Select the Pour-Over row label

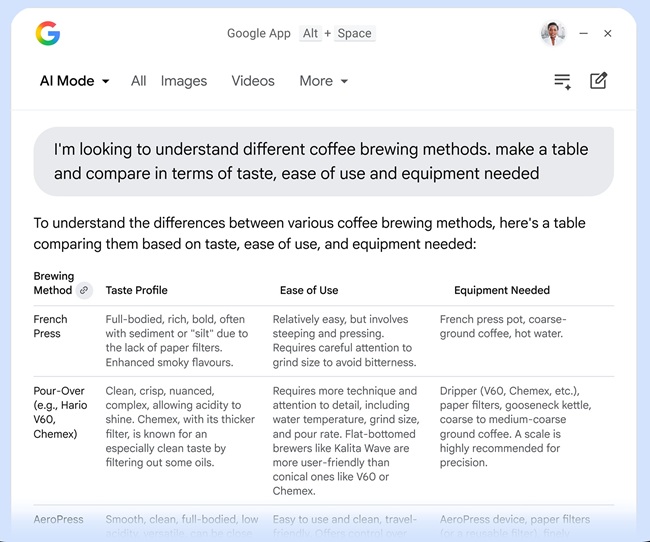pyautogui.click(x=60, y=412)
